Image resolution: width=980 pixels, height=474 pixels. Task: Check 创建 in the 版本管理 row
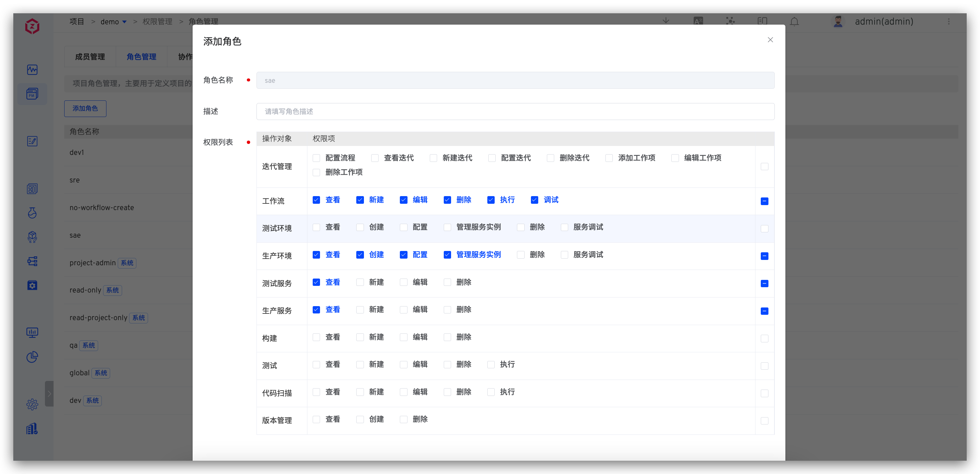[360, 419]
